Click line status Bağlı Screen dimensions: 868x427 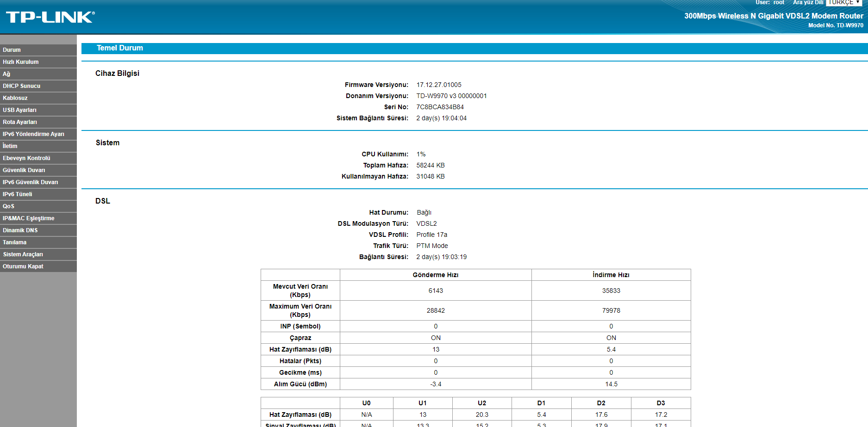coord(424,213)
